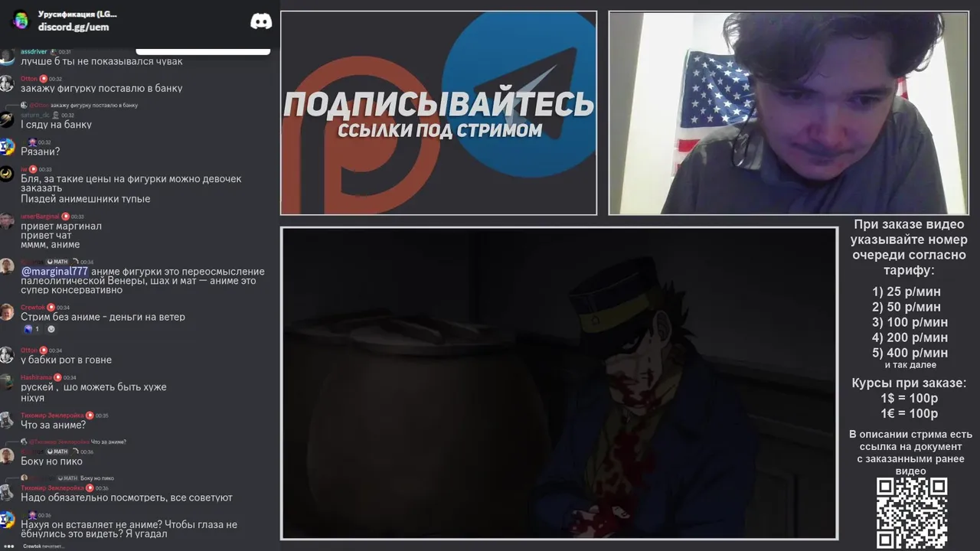This screenshot has height=551, width=980.
Task: Open the discord.gg/uem invite link
Action: click(73, 27)
